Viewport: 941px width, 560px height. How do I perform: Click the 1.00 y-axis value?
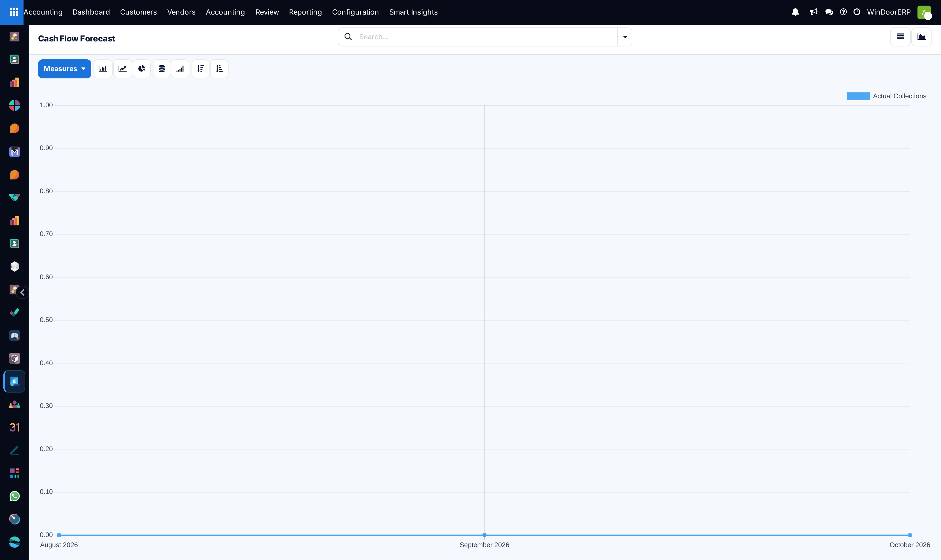pos(46,105)
